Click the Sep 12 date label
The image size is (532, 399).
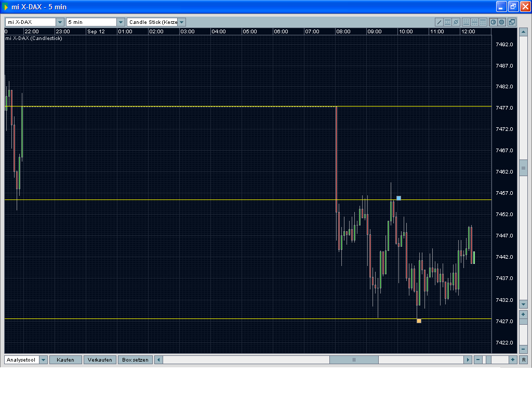[96, 32]
